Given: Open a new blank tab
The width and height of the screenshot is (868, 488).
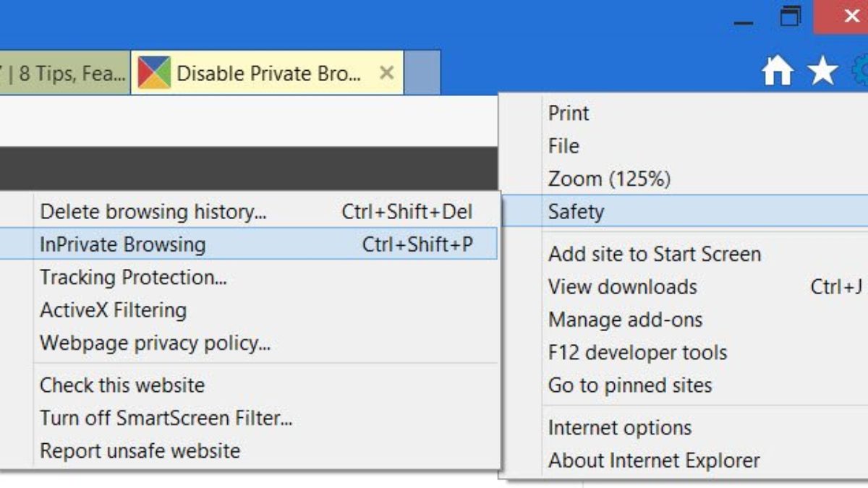Looking at the screenshot, I should (422, 73).
